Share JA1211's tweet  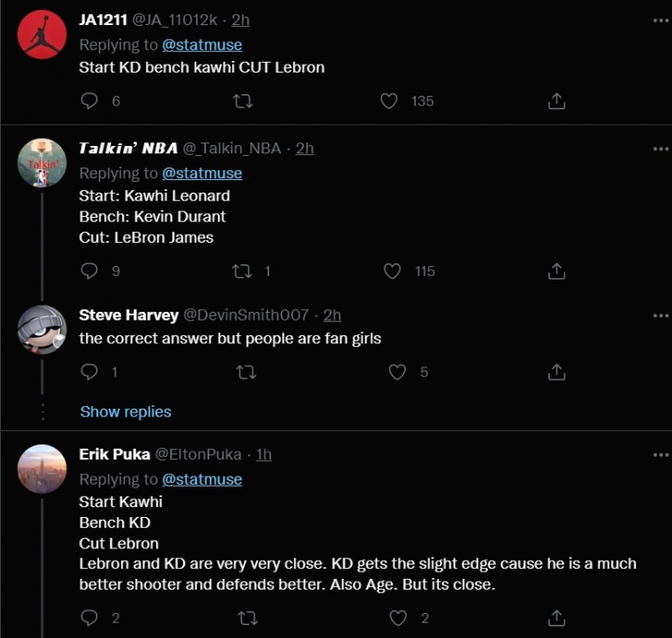point(556,101)
